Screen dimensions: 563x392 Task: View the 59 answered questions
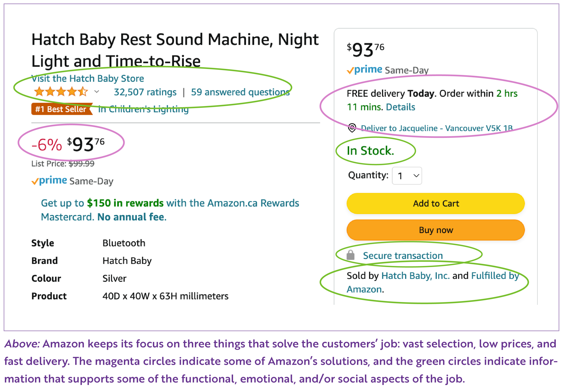[x=240, y=92]
